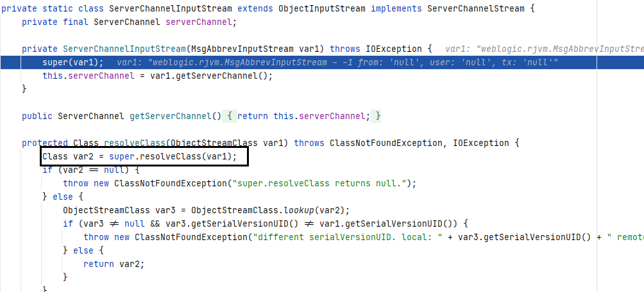Click the return var2; statement
The height and width of the screenshot is (292, 644).
click(114, 264)
